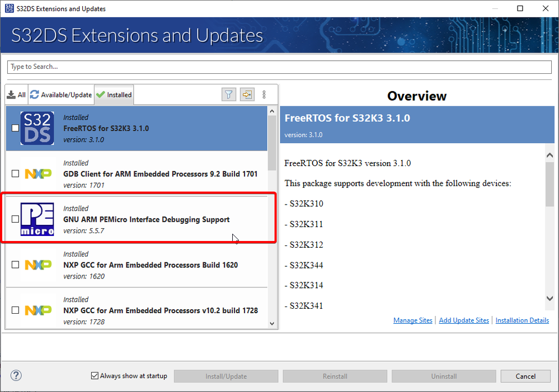Check the GDB Client for ARM checkbox
Viewport: 559px width, 392px height.
pyautogui.click(x=15, y=173)
